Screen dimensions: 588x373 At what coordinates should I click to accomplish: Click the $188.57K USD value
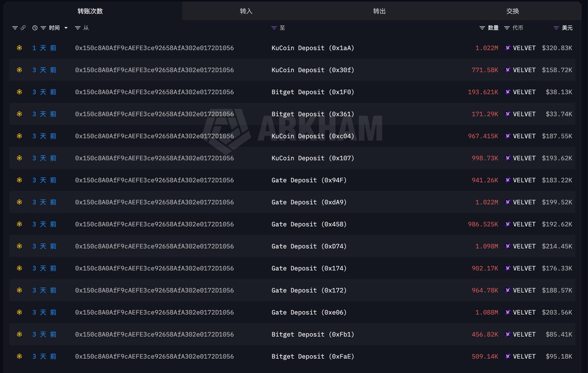(557, 290)
